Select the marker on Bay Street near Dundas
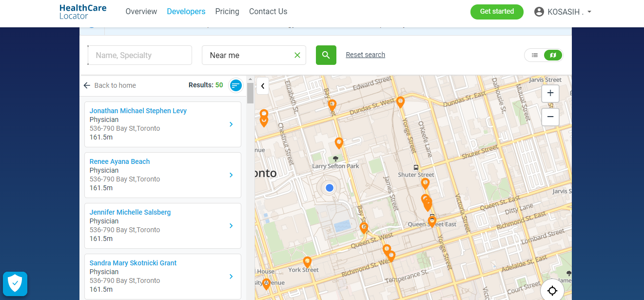Viewport: 644px width, 300px height. [332, 105]
